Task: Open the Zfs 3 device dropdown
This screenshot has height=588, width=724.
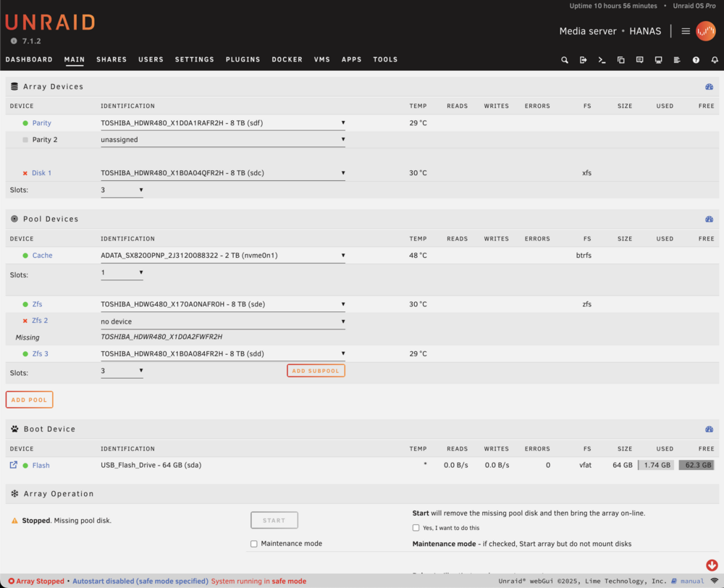Action: 222,353
